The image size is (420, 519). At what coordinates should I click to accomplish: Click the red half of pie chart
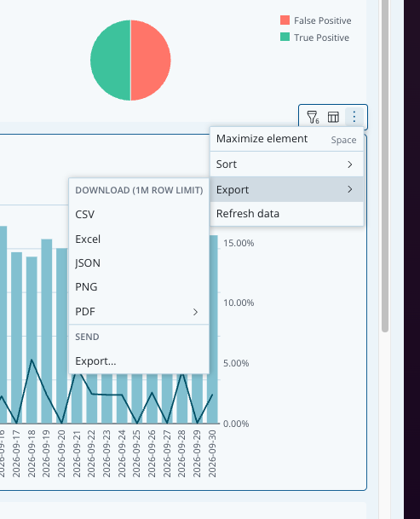[151, 61]
